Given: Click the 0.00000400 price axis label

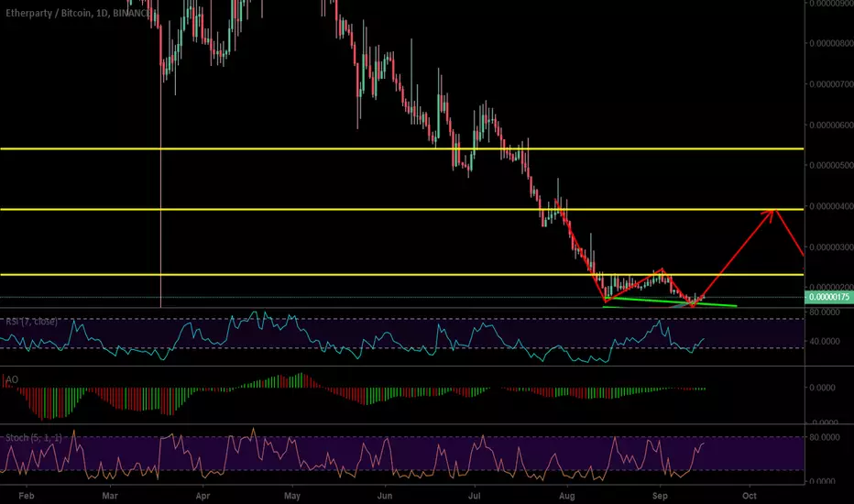Looking at the screenshot, I should (x=831, y=206).
